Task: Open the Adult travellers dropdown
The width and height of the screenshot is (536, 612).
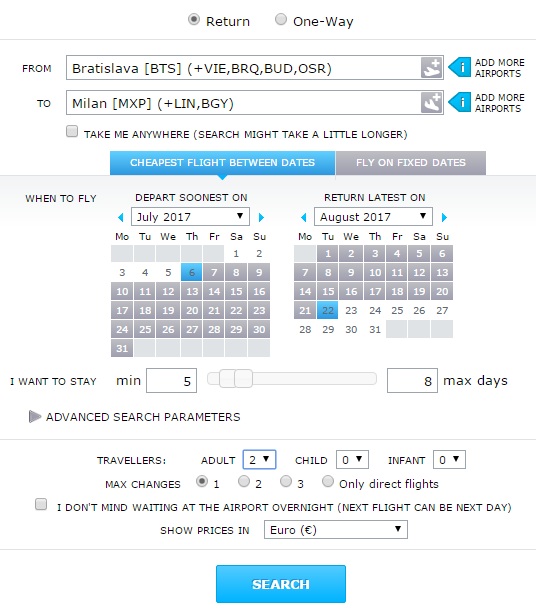Action: tap(259, 460)
